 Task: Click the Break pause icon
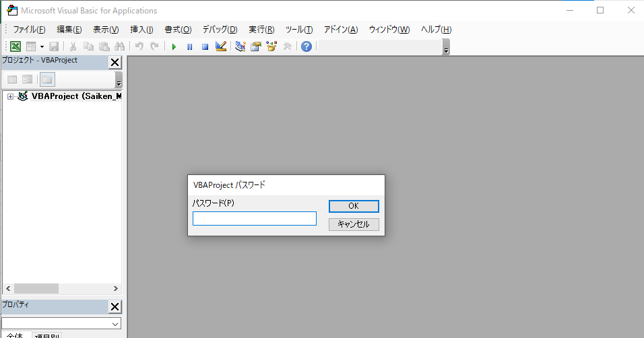pyautogui.click(x=189, y=47)
